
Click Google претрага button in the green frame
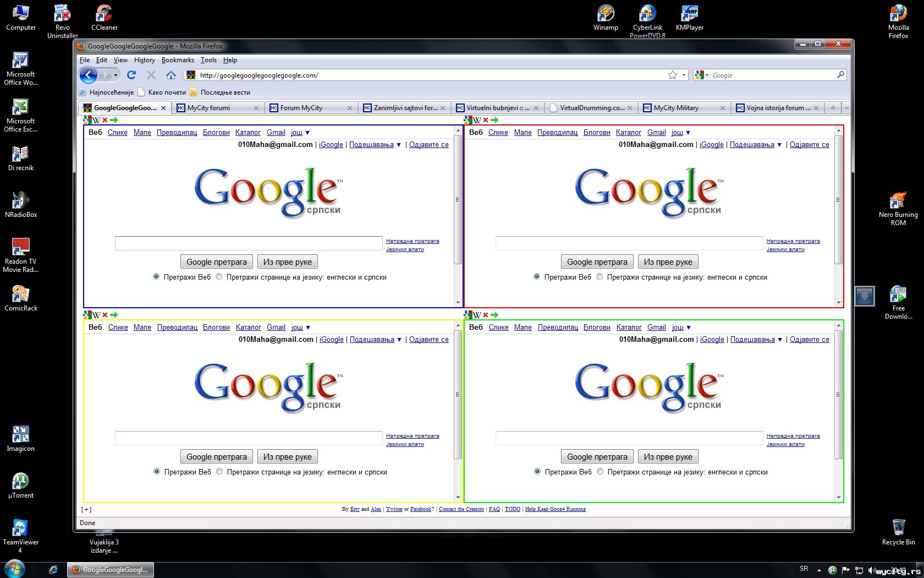tap(597, 457)
